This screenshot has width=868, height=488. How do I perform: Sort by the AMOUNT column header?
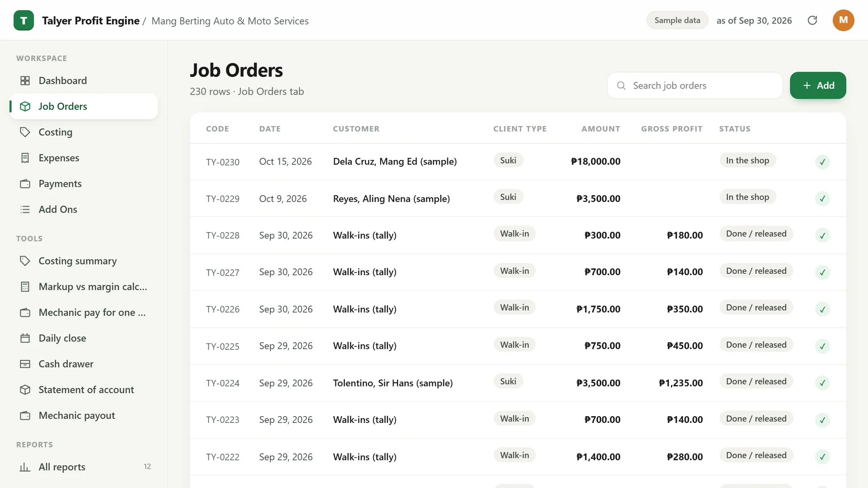(601, 129)
